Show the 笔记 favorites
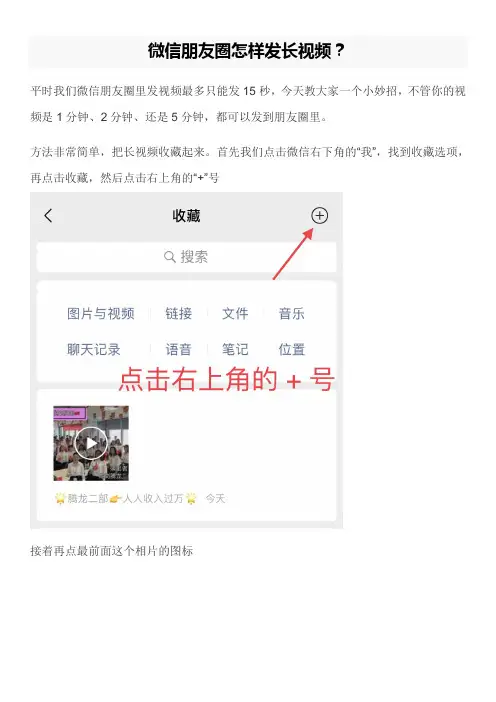Screen dimensions: 496x702 pyautogui.click(x=235, y=349)
